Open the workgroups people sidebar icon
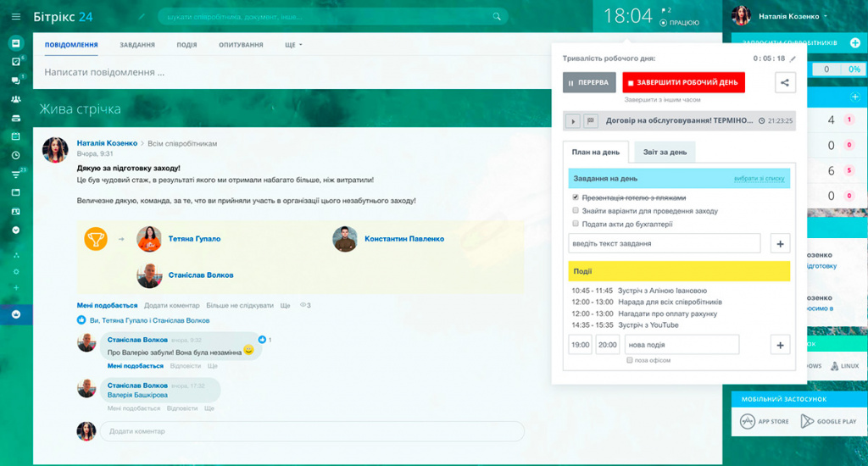 pos(15,99)
